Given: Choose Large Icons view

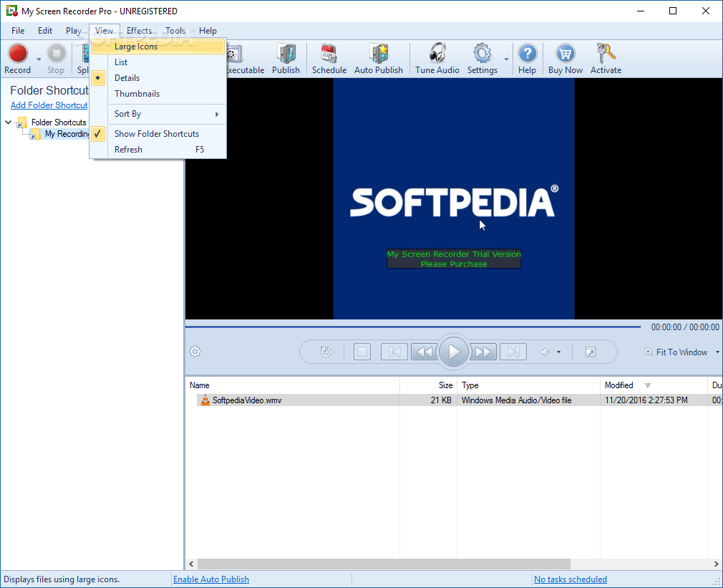Looking at the screenshot, I should (x=157, y=47).
